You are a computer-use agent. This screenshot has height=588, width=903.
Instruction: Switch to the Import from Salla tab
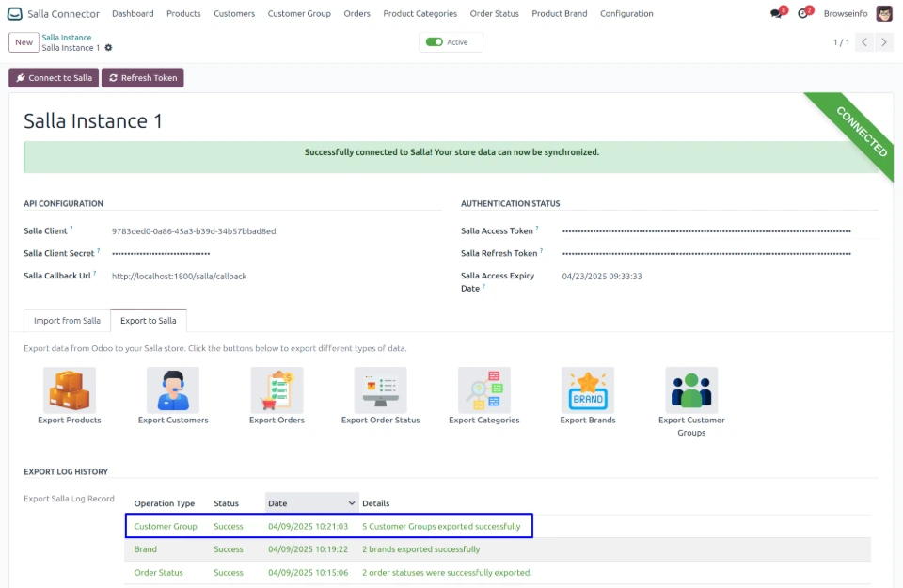click(x=67, y=321)
